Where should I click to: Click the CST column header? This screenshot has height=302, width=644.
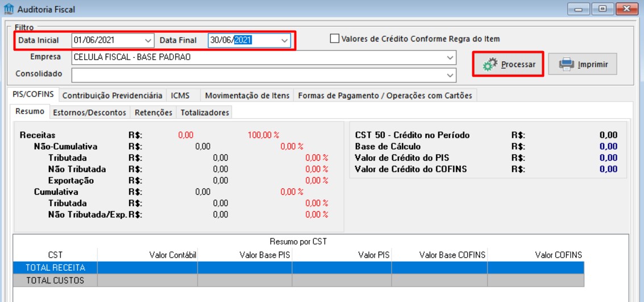pos(55,255)
